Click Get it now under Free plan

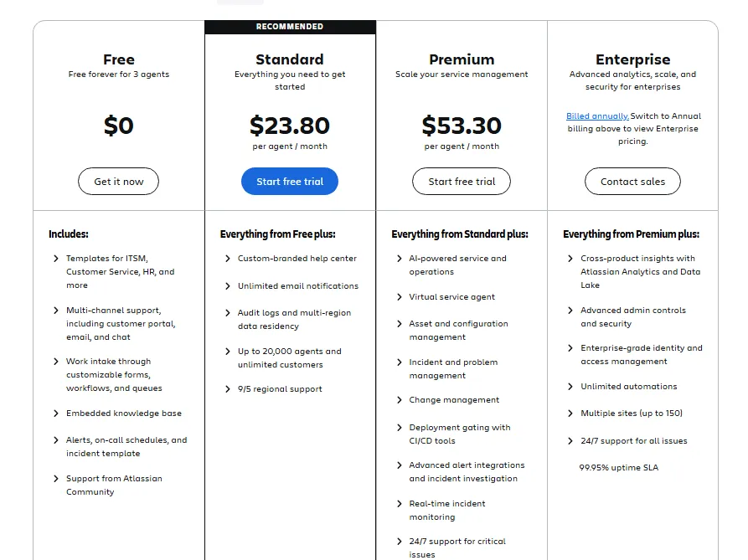tap(118, 181)
